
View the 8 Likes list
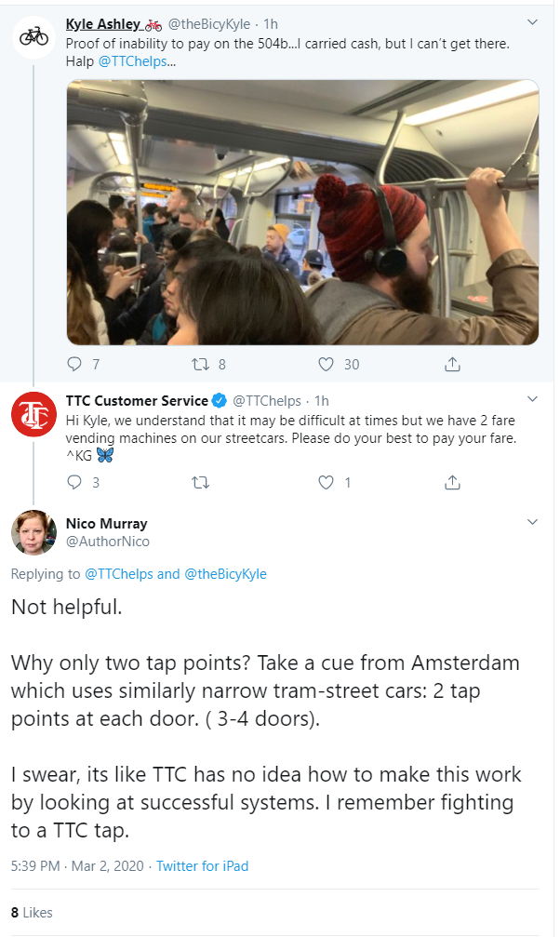pos(32,912)
